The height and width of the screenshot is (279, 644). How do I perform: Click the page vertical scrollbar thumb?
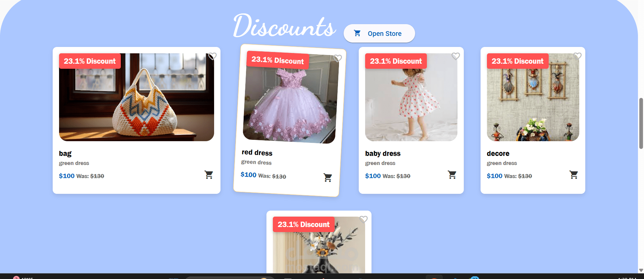(x=641, y=123)
